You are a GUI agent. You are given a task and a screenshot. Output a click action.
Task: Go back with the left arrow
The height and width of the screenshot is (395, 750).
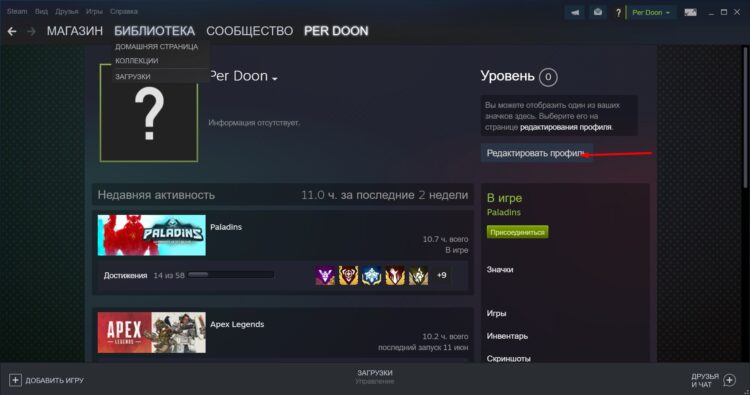click(12, 32)
